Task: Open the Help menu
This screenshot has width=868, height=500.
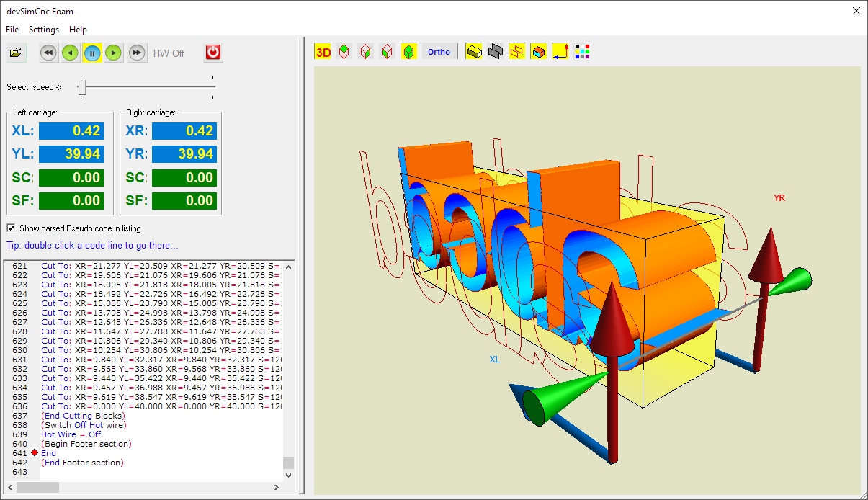Action: click(78, 30)
